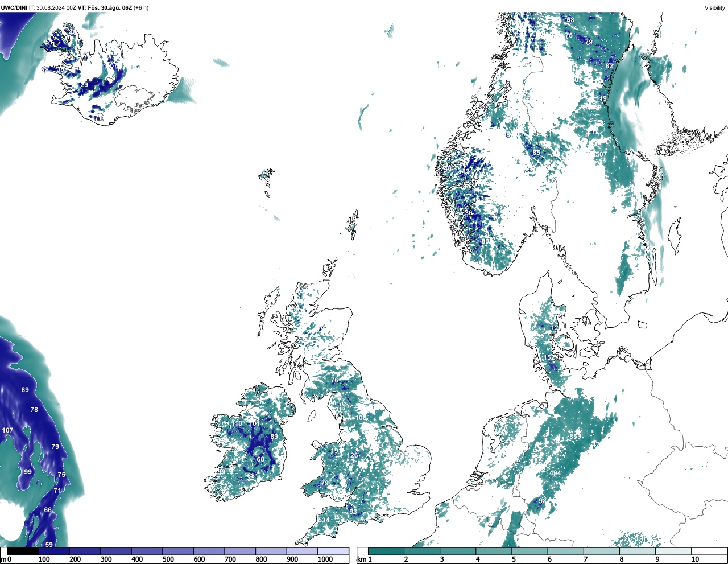Image resolution: width=728 pixels, height=564 pixels.
Task: Click the '534' value over Cornwall
Action: (324, 521)
